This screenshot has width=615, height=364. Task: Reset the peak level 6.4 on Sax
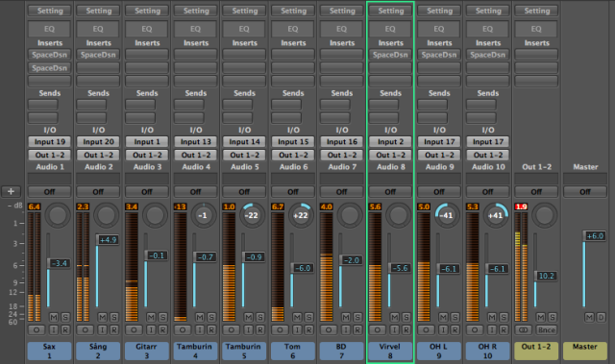point(35,206)
